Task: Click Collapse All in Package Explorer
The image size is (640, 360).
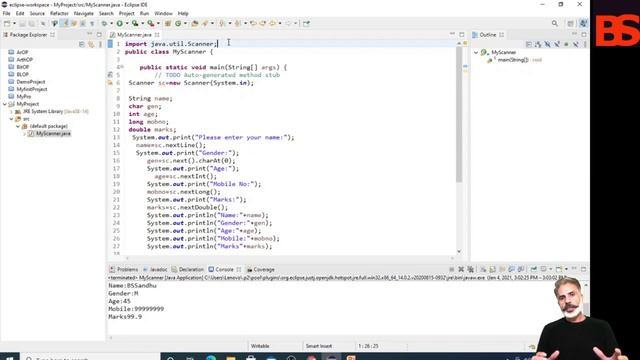Action: 82,44
